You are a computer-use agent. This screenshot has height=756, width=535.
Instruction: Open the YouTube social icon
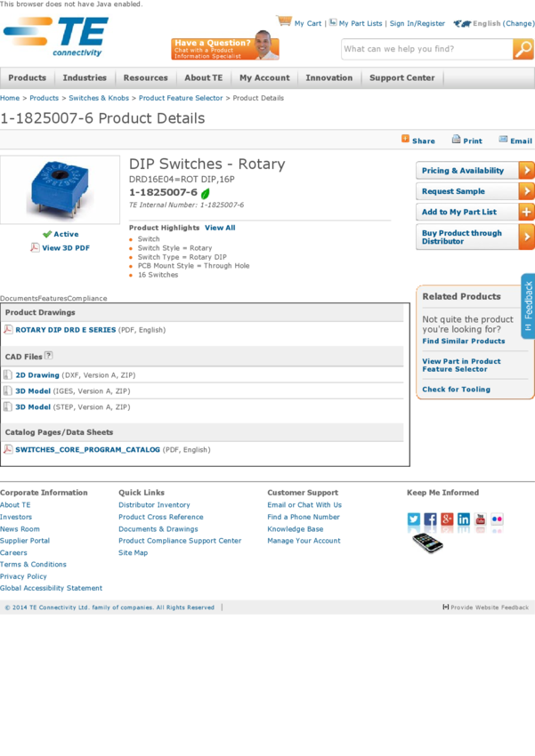tap(481, 519)
